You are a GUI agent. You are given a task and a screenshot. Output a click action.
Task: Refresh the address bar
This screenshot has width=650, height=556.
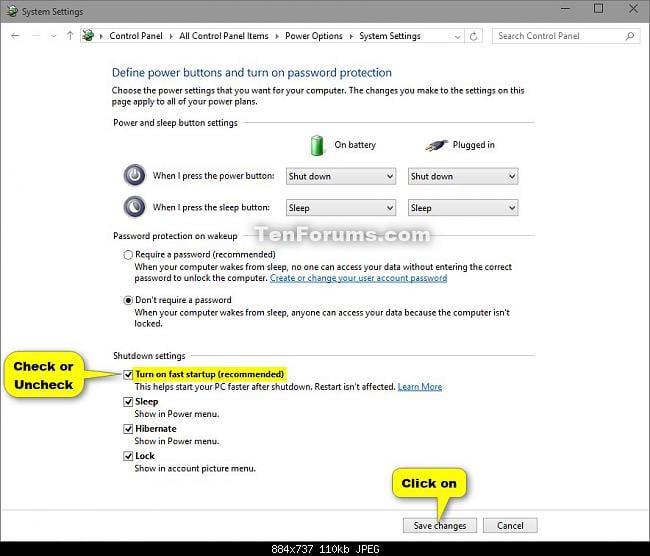[x=473, y=36]
